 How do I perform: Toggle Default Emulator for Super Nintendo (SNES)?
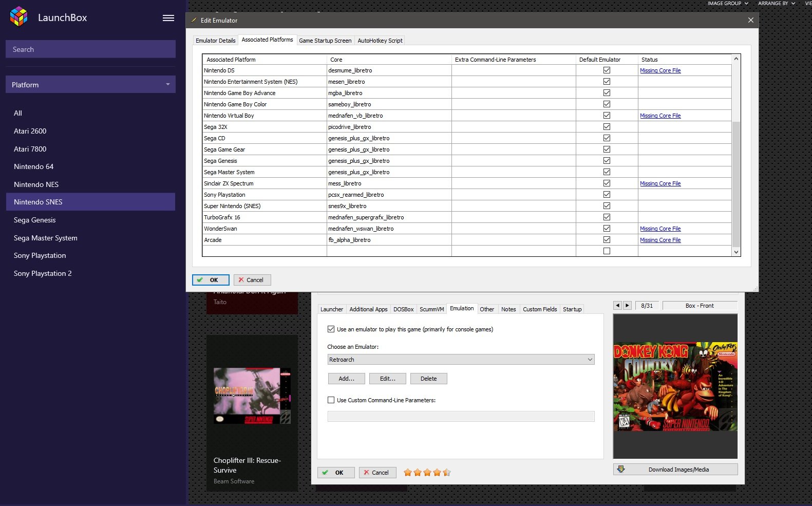607,206
